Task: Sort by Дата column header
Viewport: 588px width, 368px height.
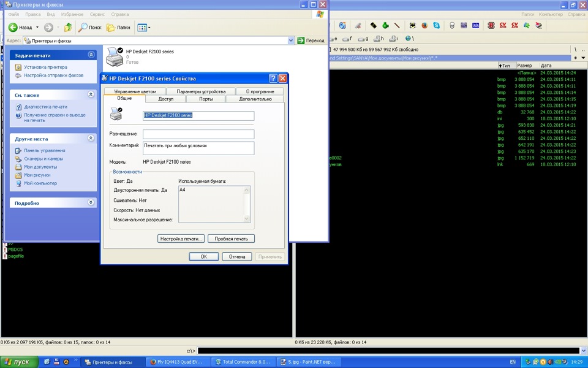Action: coord(562,66)
